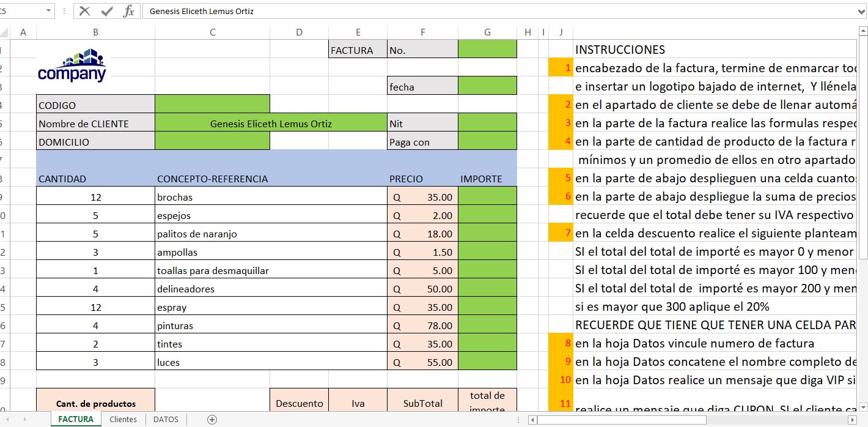
Task: Select the Genesis Eliceth Lemus Ortiz cell
Action: (271, 124)
